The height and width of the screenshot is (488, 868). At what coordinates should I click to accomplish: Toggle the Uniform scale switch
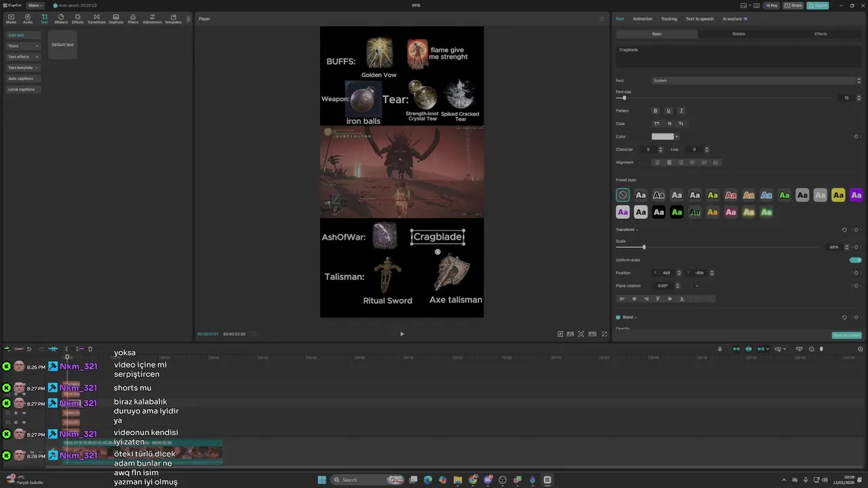pos(856,260)
